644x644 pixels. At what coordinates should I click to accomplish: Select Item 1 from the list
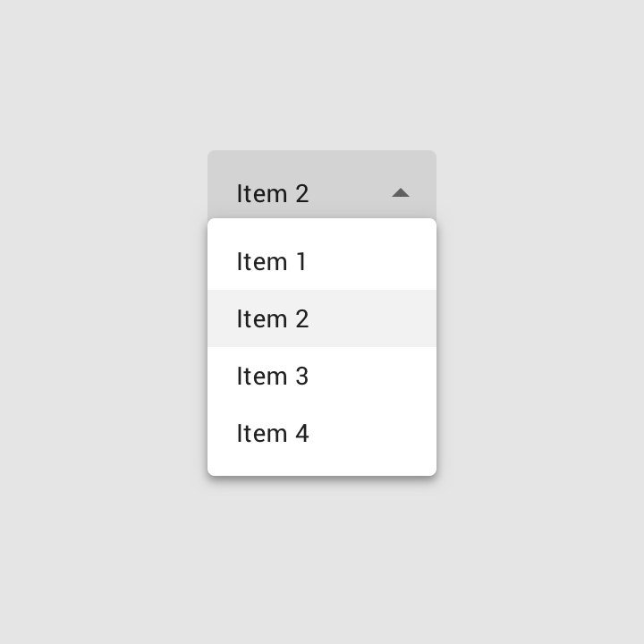(x=321, y=262)
